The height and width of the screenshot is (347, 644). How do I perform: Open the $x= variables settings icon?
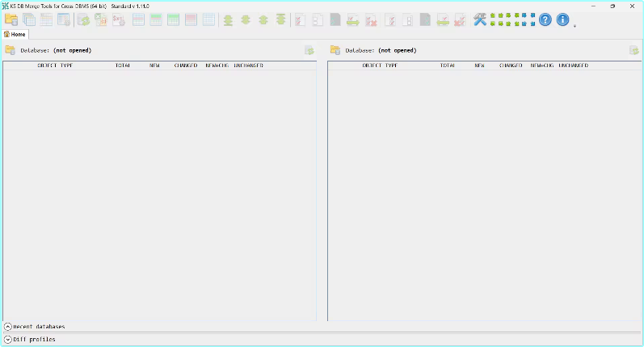(x=119, y=19)
